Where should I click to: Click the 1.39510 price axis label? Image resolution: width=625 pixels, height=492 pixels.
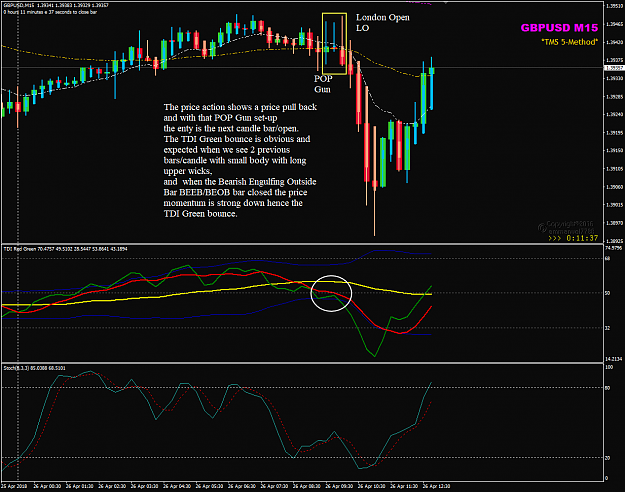(614, 6)
